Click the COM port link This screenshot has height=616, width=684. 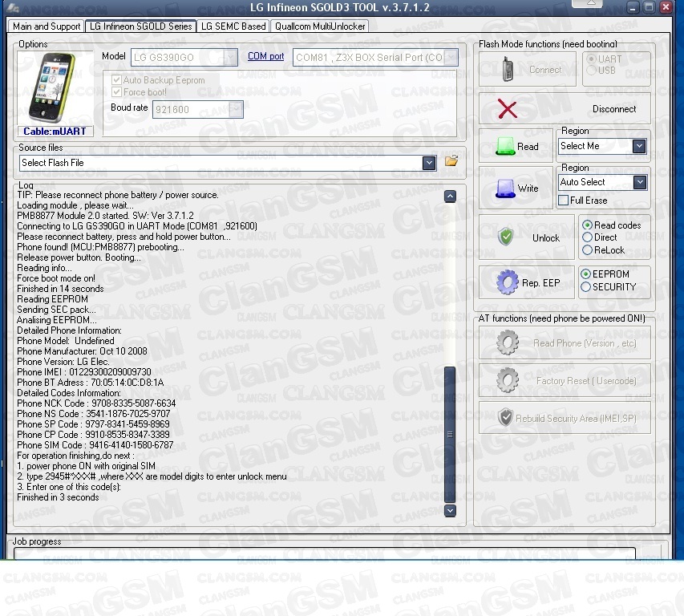tap(265, 56)
